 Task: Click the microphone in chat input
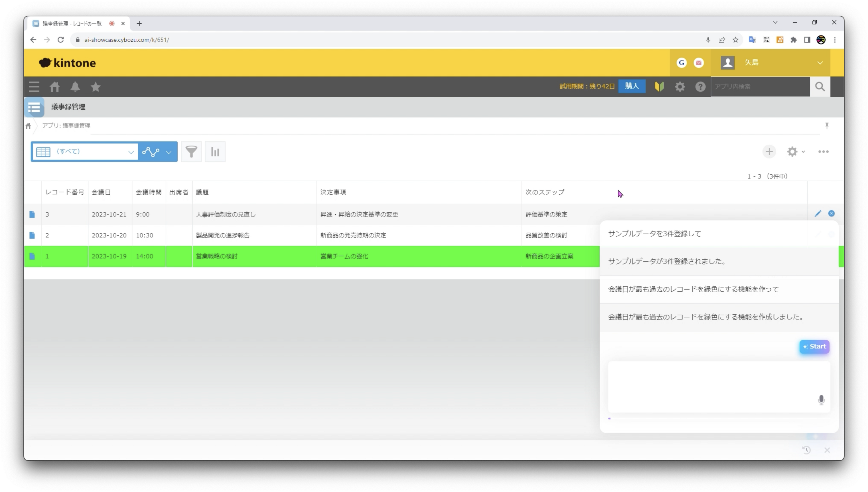(821, 400)
